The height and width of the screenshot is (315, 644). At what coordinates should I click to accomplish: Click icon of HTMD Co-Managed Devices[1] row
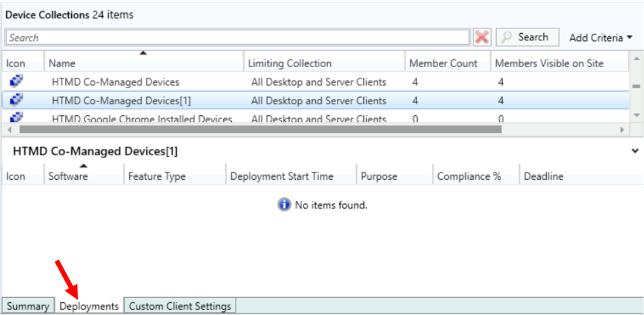[x=16, y=100]
